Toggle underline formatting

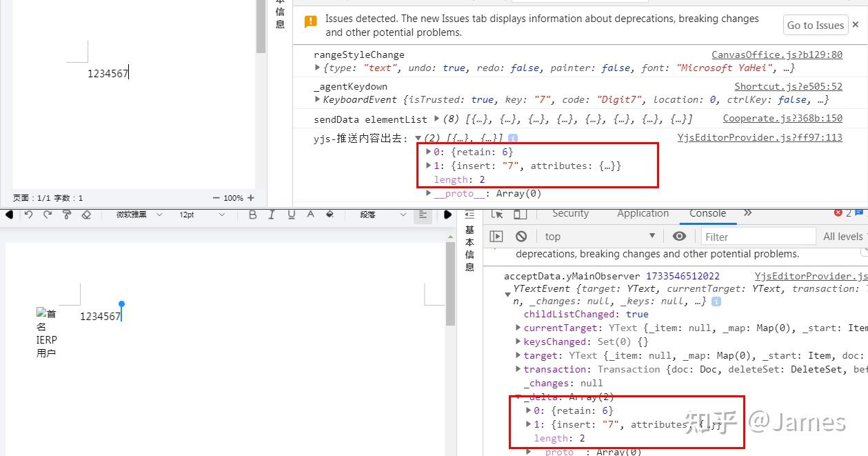[x=292, y=215]
